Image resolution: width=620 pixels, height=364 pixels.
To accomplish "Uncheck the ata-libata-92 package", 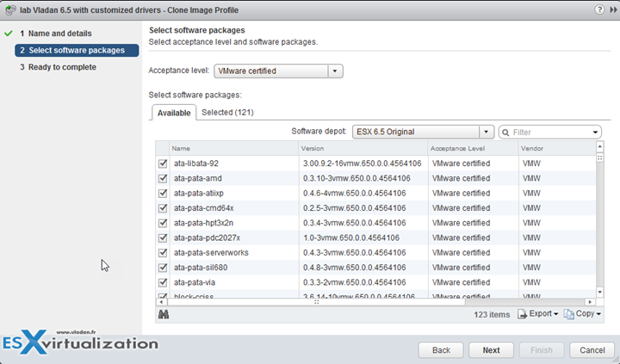I will pos(163,163).
